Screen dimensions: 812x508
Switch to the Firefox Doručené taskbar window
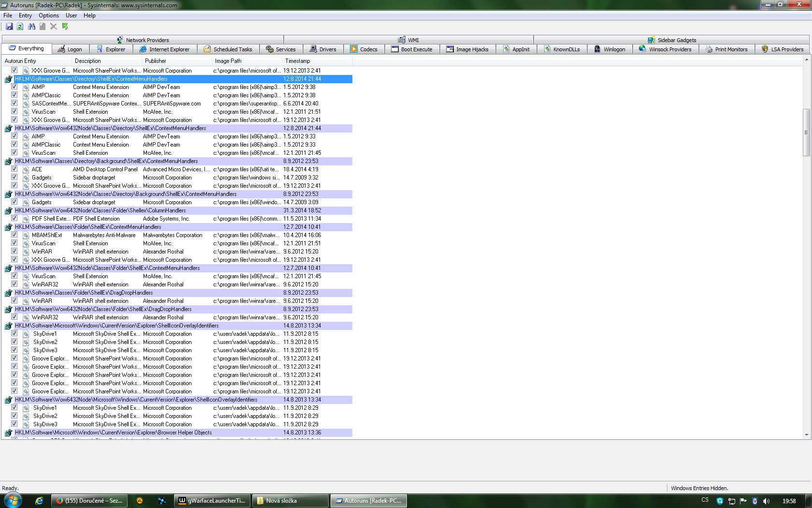coord(89,501)
